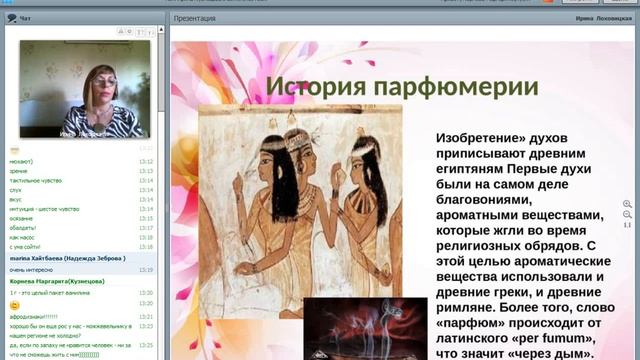Image resolution: width=640 pixels, height=360 pixels.
Task: Click the gear icon in the chat toolbar
Action: point(129,31)
